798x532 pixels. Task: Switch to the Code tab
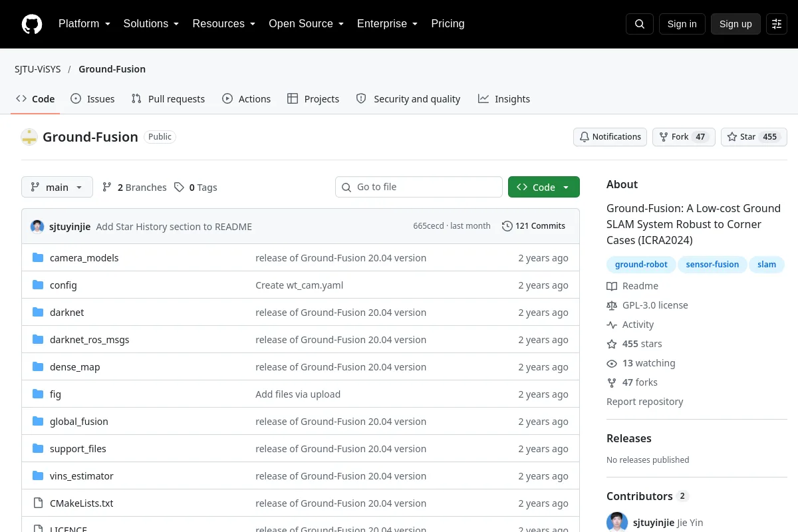(35, 99)
